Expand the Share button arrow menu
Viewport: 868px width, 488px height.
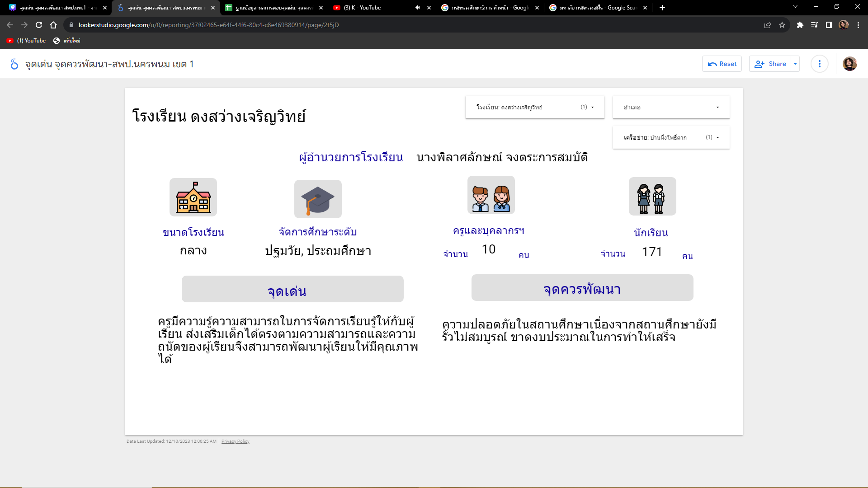point(795,64)
